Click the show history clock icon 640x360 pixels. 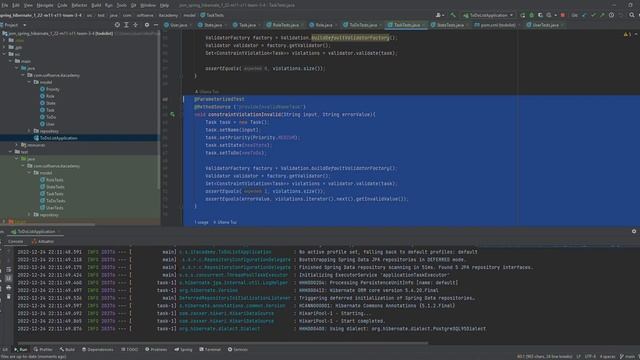[x=611, y=15]
